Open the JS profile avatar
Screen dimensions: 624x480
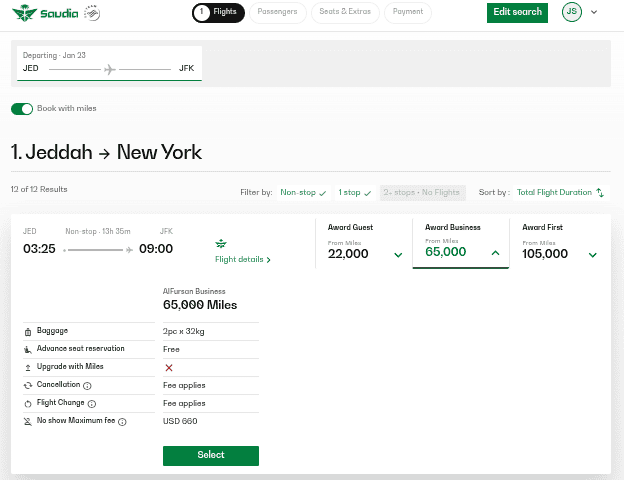tap(571, 12)
